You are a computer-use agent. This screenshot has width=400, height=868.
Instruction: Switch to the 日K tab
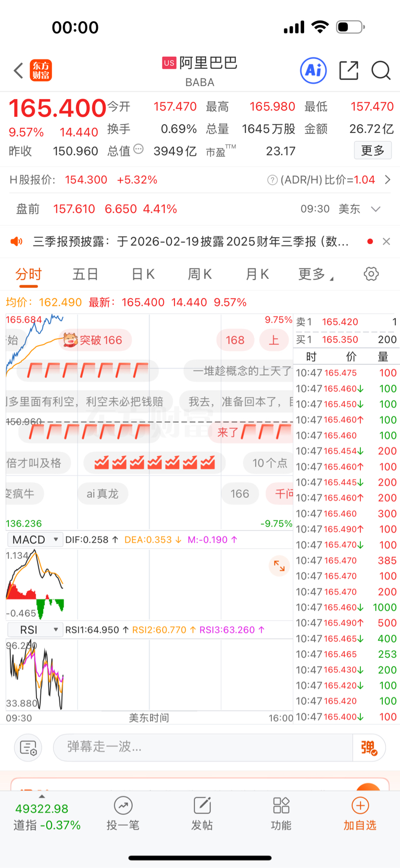(x=143, y=274)
